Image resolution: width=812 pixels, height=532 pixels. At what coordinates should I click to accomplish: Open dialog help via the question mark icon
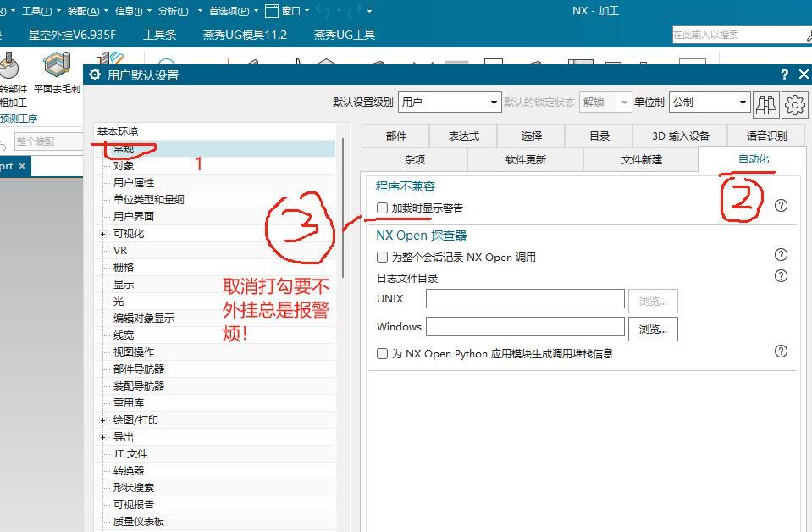[783, 75]
